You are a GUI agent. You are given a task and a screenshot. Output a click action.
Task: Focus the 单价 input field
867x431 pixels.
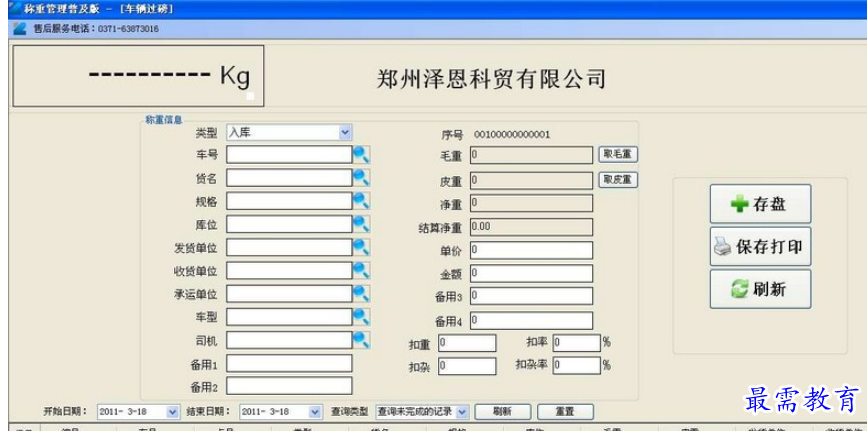(x=531, y=250)
